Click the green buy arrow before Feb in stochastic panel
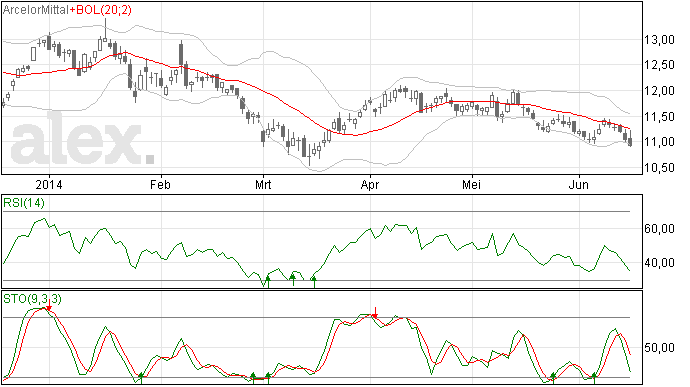The image size is (690, 387). point(141,377)
